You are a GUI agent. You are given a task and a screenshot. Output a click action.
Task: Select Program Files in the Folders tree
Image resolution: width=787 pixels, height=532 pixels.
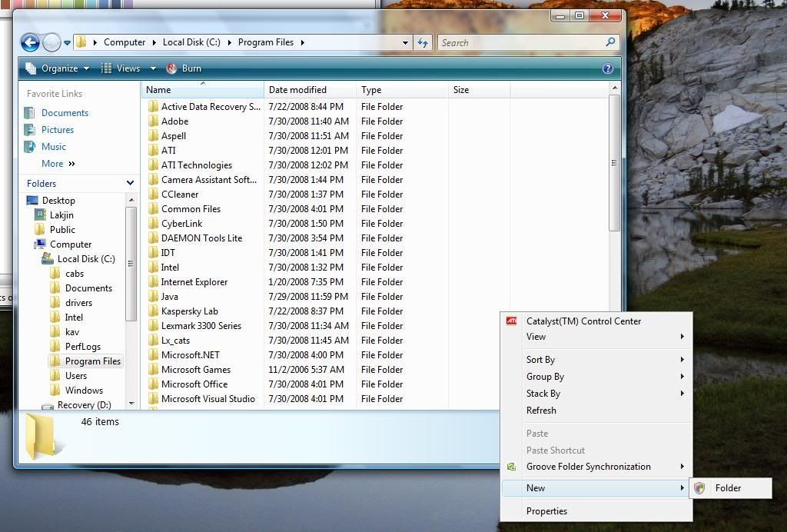click(x=93, y=361)
